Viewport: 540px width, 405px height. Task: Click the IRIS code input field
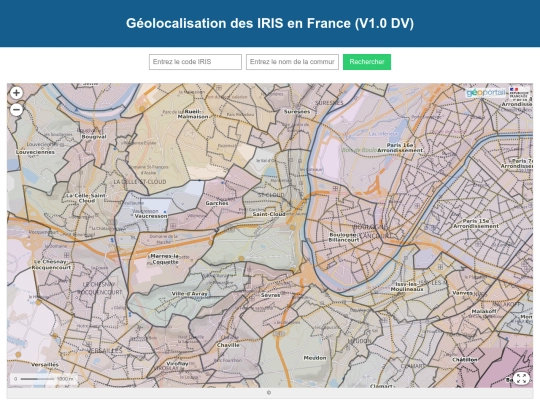click(x=195, y=62)
